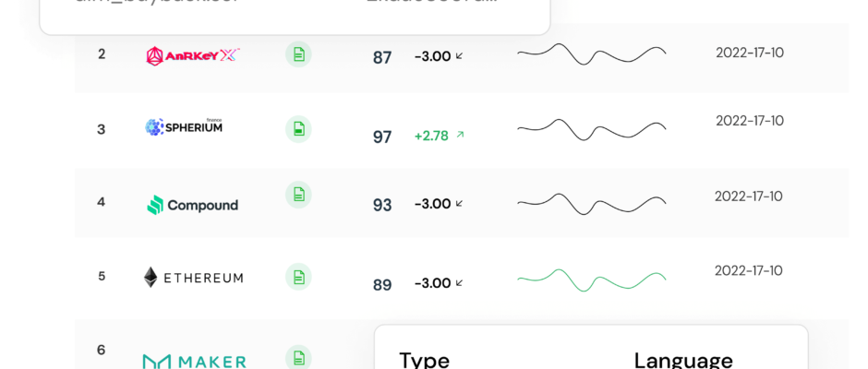Open the AnRKeyX document icon
This screenshot has height=369, width=868.
[298, 54]
